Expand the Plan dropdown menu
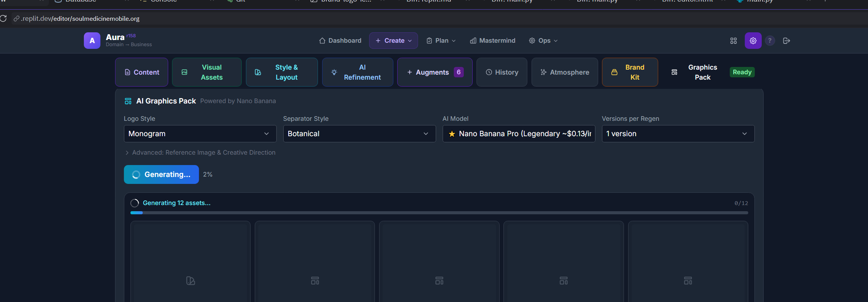The height and width of the screenshot is (302, 868). tap(441, 41)
